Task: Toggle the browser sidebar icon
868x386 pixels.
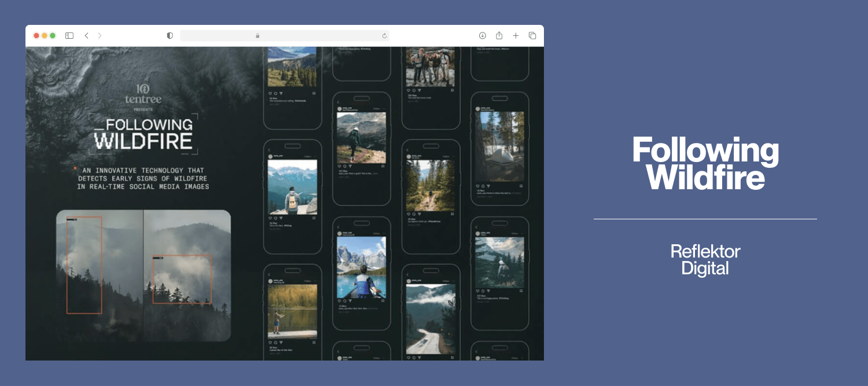Action: point(69,36)
